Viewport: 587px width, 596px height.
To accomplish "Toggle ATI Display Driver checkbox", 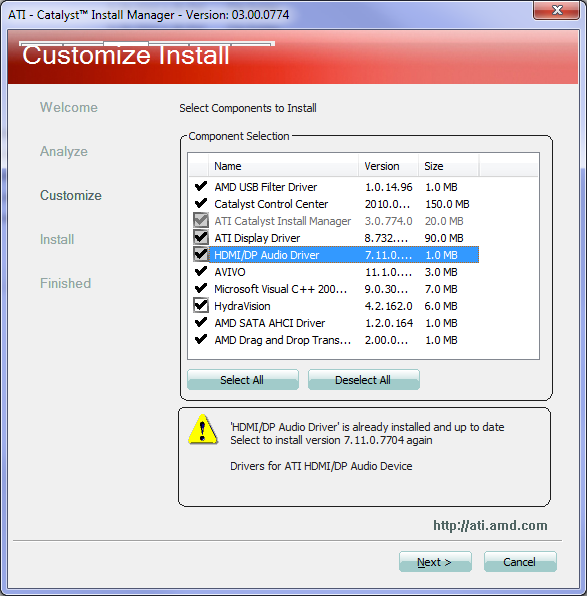I will point(201,238).
